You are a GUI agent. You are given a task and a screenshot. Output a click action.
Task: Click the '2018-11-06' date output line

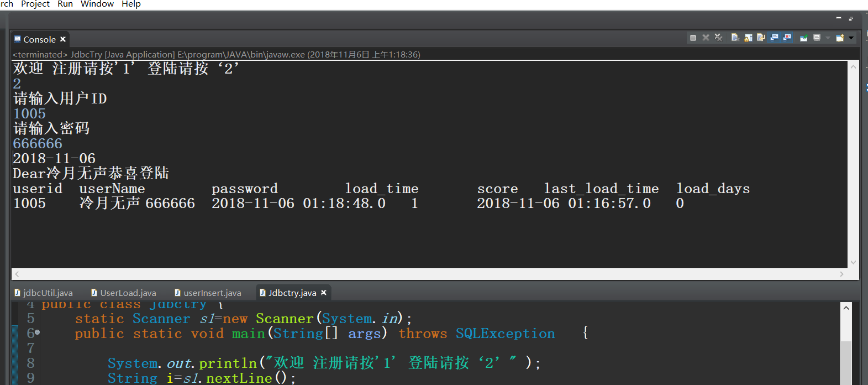(54, 158)
